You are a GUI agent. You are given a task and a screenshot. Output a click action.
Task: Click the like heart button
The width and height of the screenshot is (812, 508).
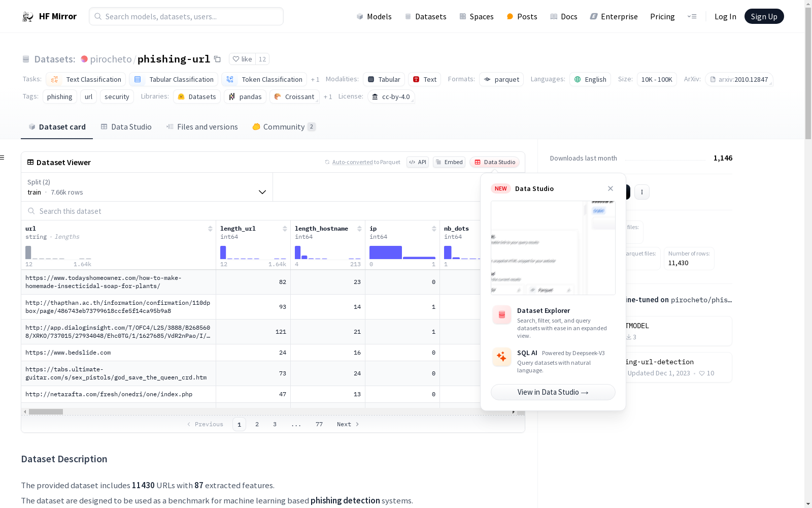click(242, 59)
